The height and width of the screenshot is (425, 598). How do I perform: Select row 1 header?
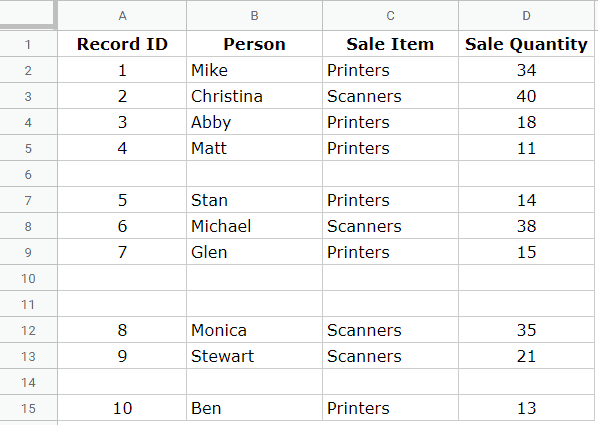(x=28, y=44)
